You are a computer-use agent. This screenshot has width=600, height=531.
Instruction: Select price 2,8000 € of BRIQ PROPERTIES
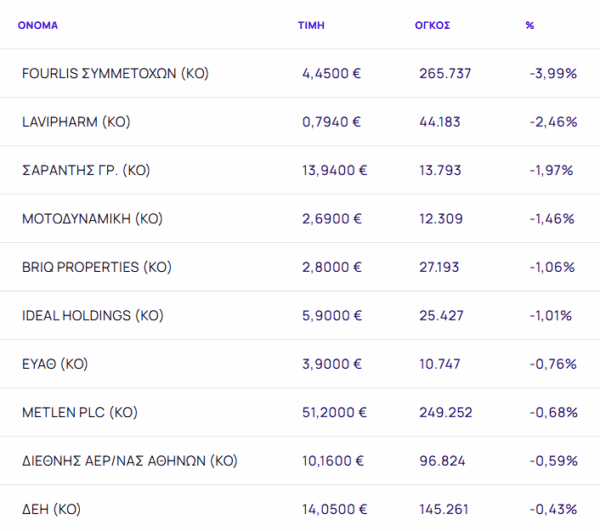332,267
